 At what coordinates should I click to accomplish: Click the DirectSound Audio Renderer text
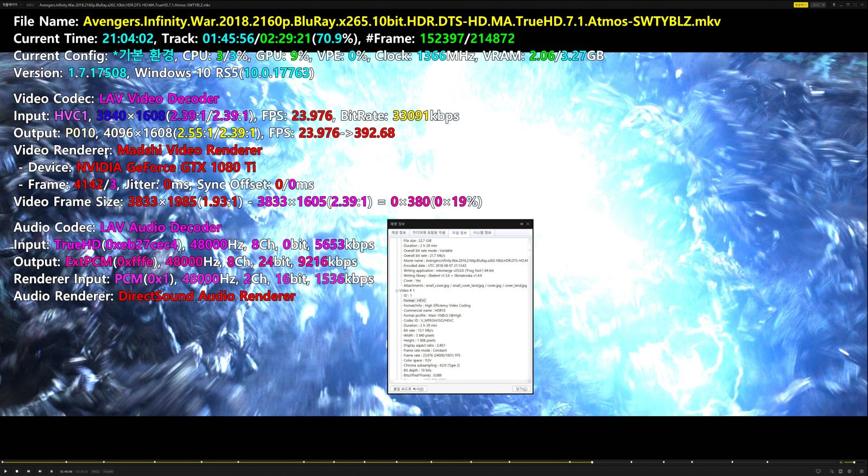point(207,296)
